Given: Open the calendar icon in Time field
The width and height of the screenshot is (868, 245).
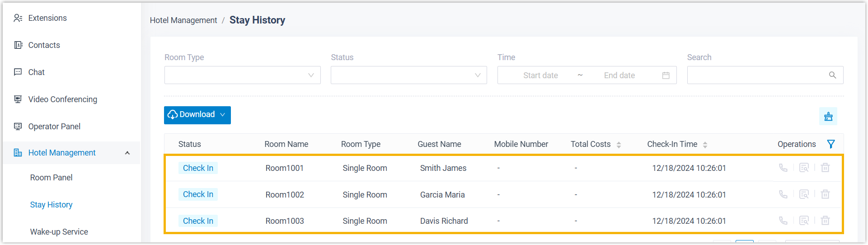Looking at the screenshot, I should point(666,75).
